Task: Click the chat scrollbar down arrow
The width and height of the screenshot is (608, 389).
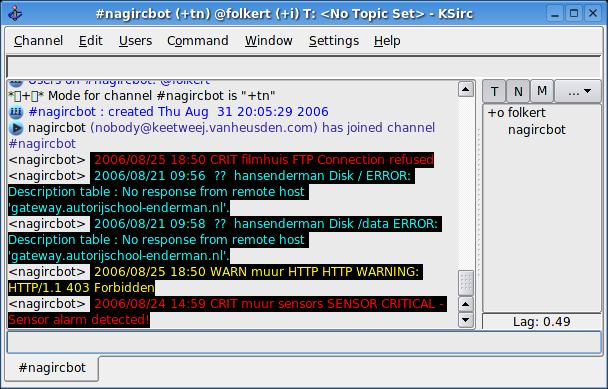Action: point(466,320)
